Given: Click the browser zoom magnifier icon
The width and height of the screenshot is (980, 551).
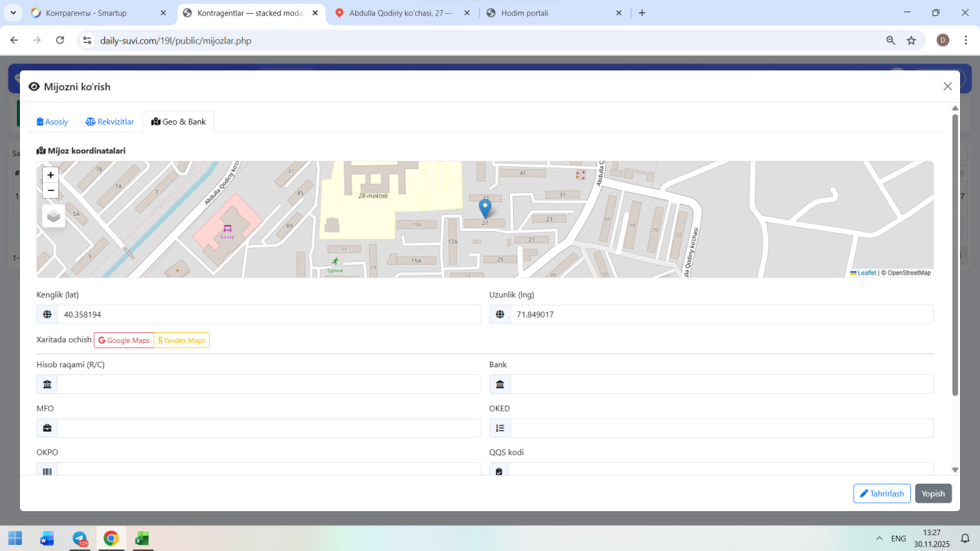Looking at the screenshot, I should (890, 41).
